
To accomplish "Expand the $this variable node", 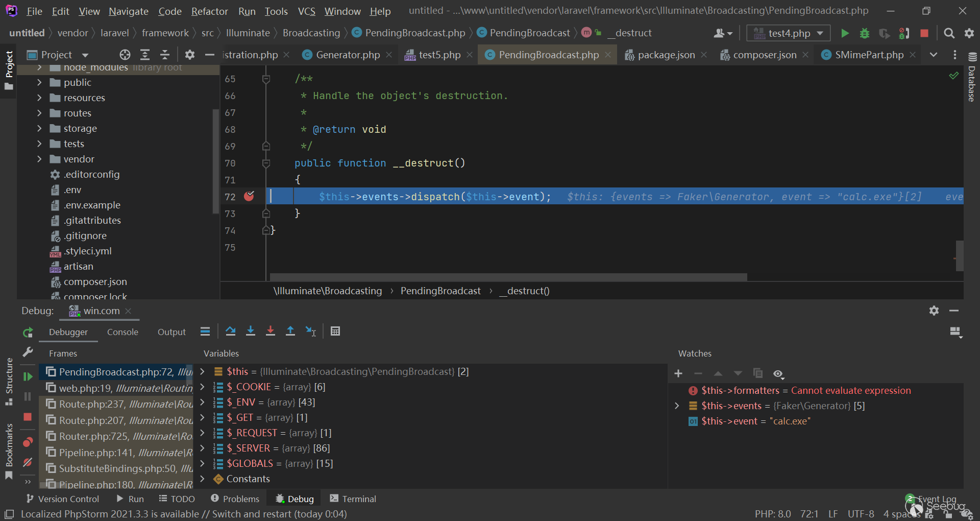I will [x=202, y=371].
